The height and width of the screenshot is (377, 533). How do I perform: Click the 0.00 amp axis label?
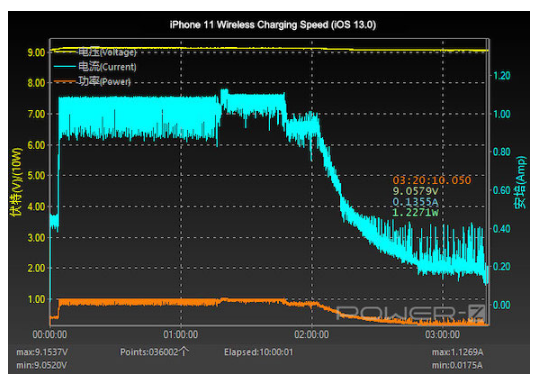pyautogui.click(x=502, y=305)
